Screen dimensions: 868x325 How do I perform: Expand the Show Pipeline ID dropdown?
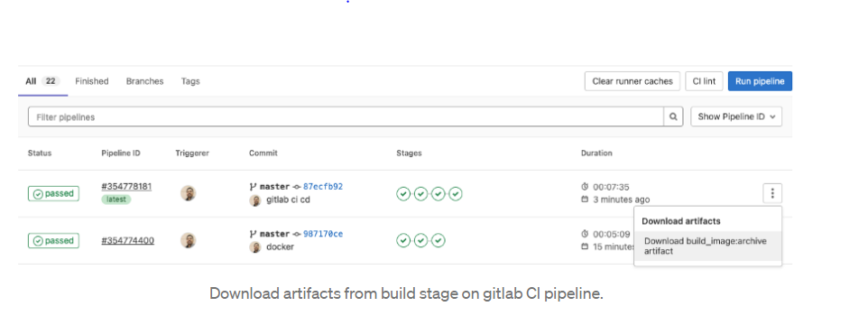point(736,116)
